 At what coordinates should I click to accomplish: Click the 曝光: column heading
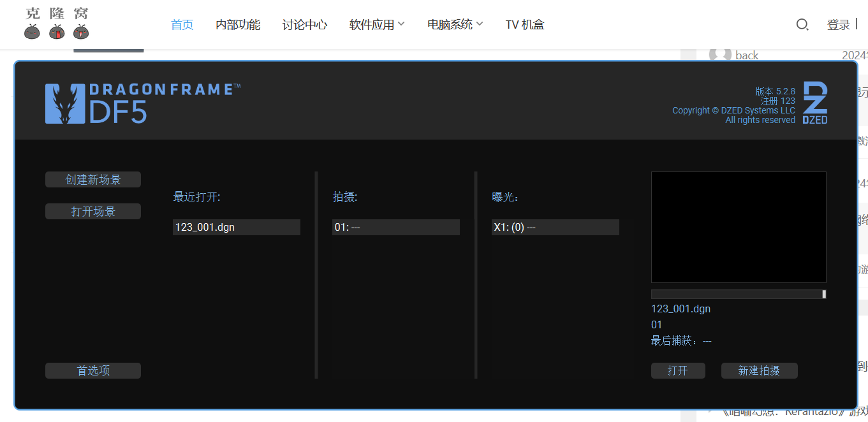tap(505, 197)
